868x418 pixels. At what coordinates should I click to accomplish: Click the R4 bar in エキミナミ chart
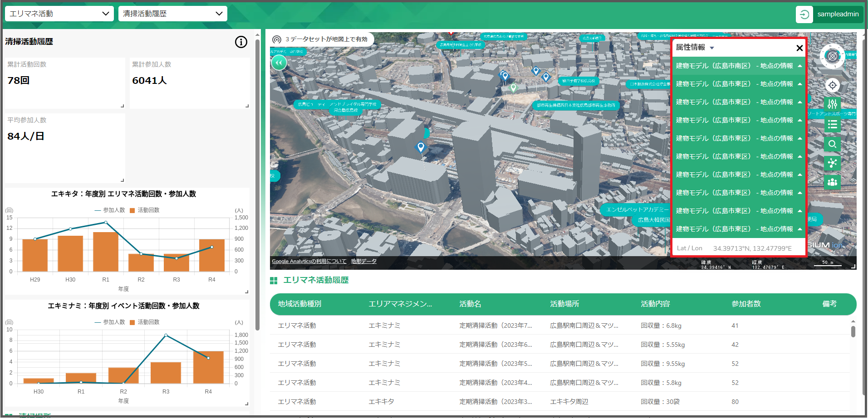[208, 367]
